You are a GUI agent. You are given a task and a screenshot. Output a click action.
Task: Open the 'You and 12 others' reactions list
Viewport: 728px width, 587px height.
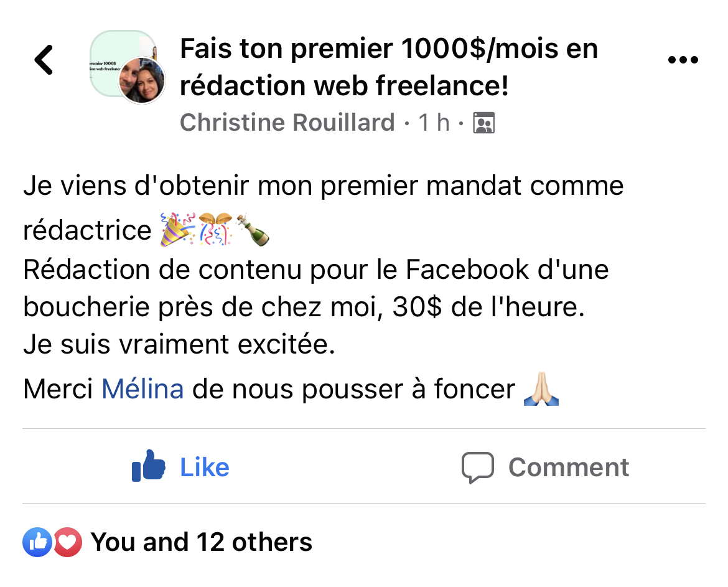pos(202,543)
